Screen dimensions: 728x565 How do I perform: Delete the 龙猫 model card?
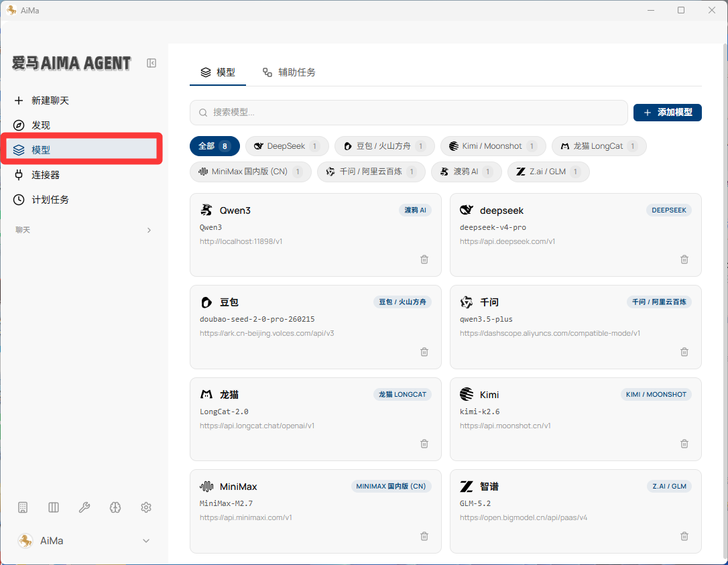(424, 444)
